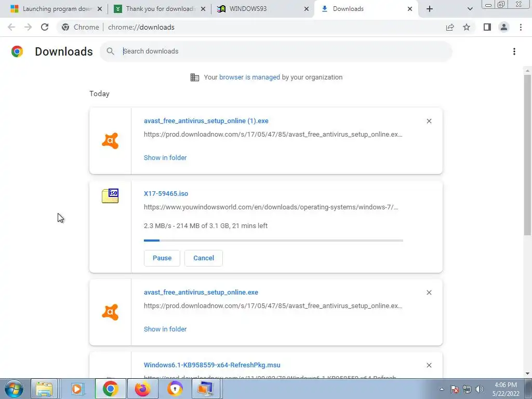Screen dimensions: 532x399
Task: Reload the page with the refresh icon
Action: (45, 27)
